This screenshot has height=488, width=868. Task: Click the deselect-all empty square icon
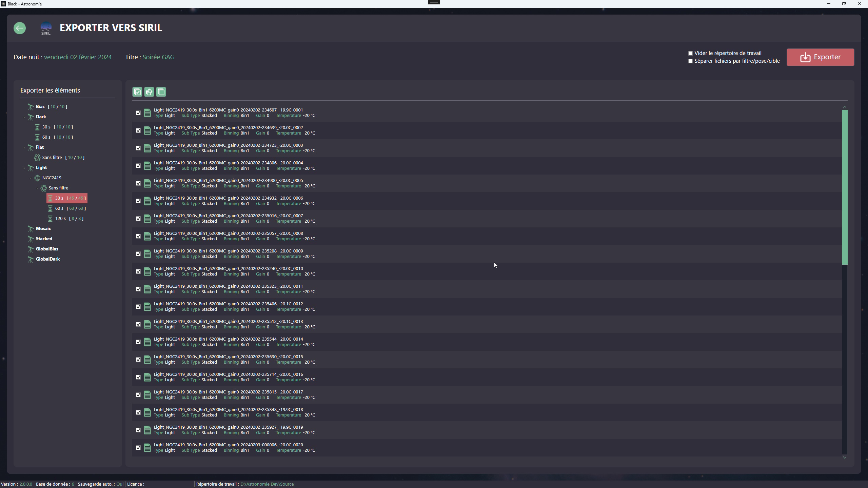161,92
